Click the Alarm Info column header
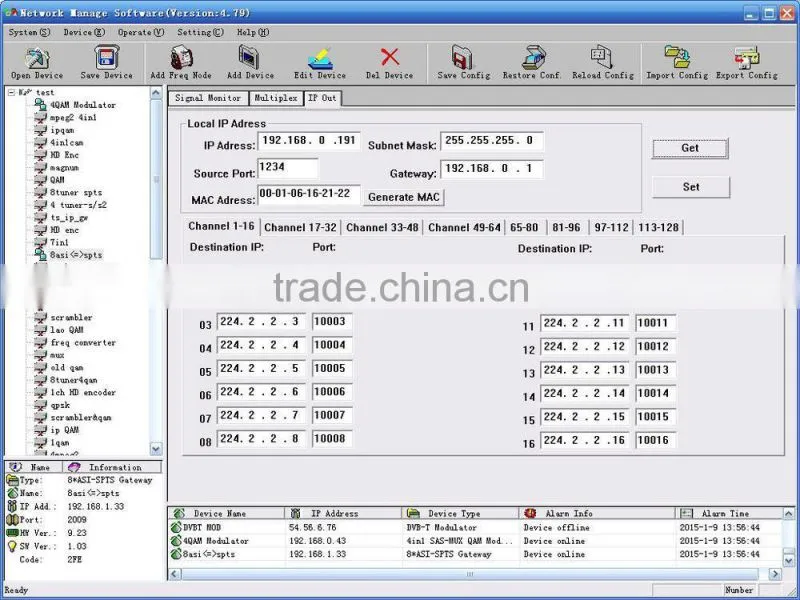 tap(597, 513)
